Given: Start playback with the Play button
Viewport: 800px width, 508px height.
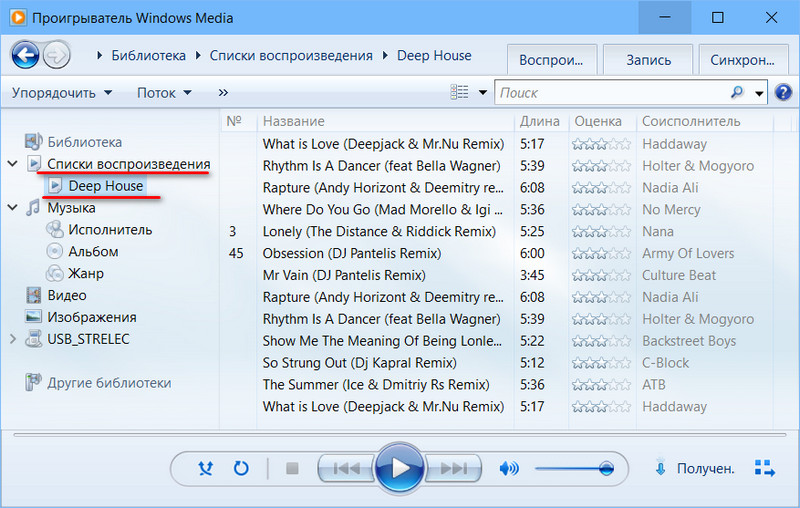Looking at the screenshot, I should (399, 468).
